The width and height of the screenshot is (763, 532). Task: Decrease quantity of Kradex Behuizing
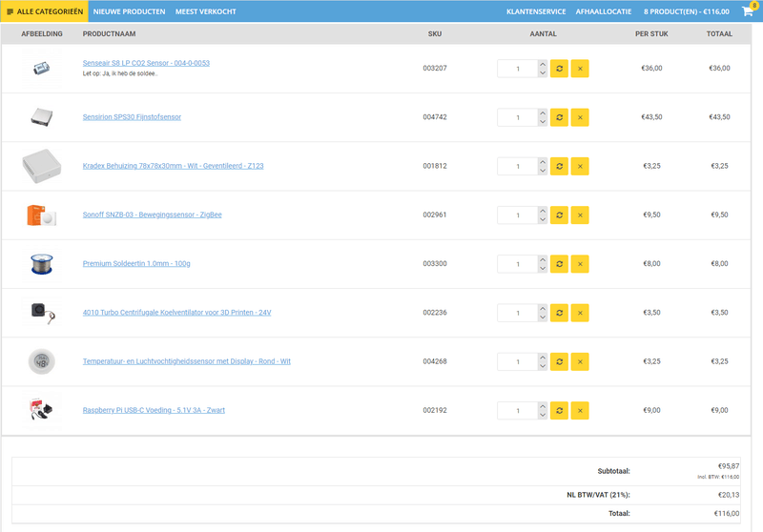tap(543, 171)
